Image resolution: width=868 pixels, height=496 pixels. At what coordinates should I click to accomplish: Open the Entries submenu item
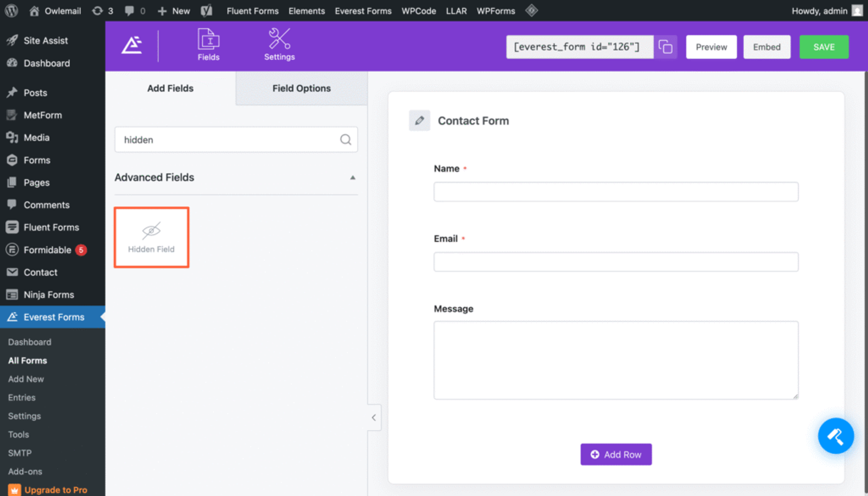click(x=22, y=397)
